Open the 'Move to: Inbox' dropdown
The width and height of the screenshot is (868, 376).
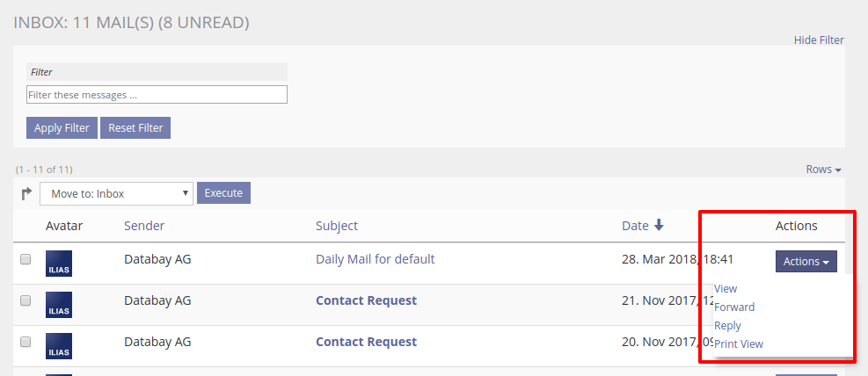[x=116, y=193]
